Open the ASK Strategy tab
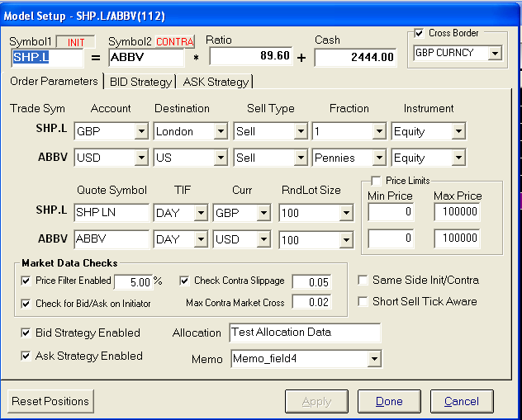The width and height of the screenshot is (522, 420). pyautogui.click(x=216, y=82)
